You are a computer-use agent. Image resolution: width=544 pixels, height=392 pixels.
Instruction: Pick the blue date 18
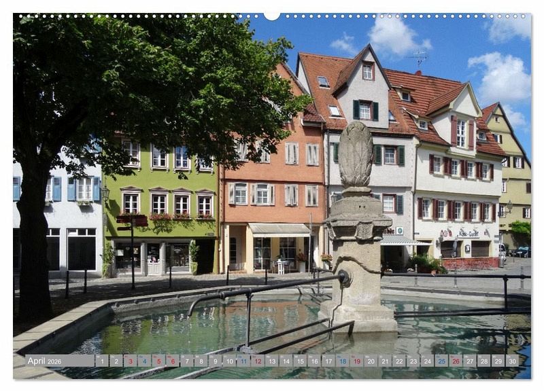pos(343,361)
